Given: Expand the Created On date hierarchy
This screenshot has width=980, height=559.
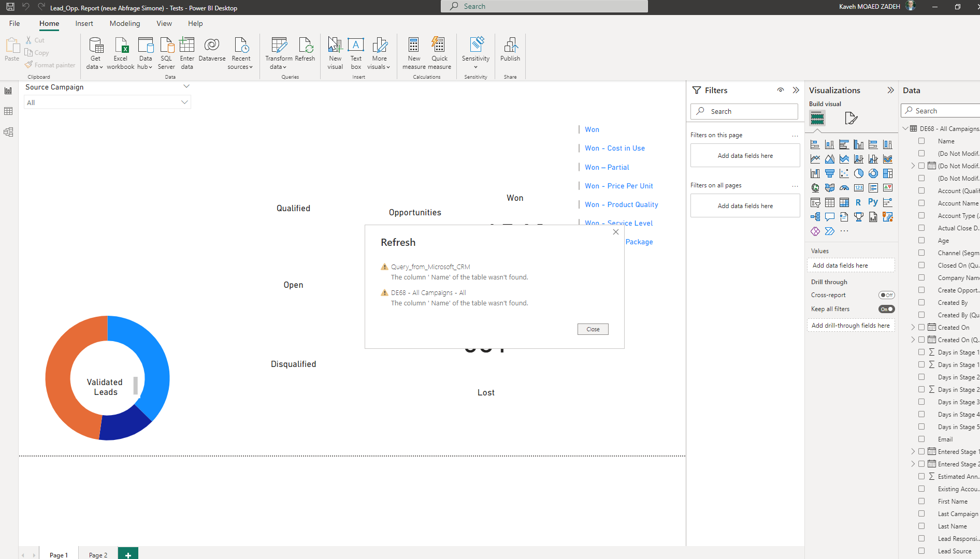Looking at the screenshot, I should pyautogui.click(x=913, y=327).
